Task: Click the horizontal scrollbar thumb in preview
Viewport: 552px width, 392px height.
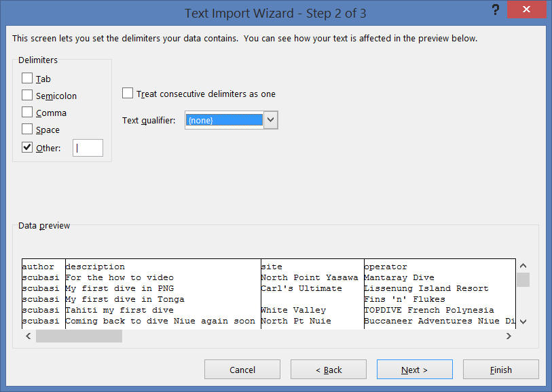Action: point(79,336)
